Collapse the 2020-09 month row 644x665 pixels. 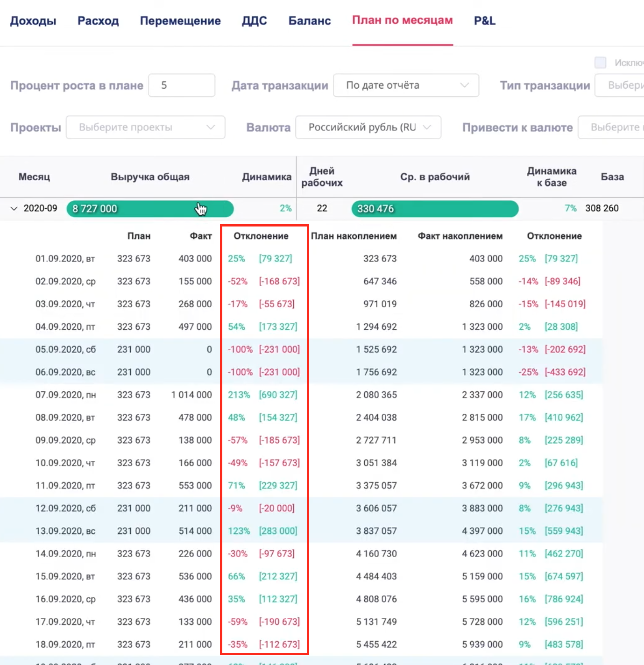(14, 208)
